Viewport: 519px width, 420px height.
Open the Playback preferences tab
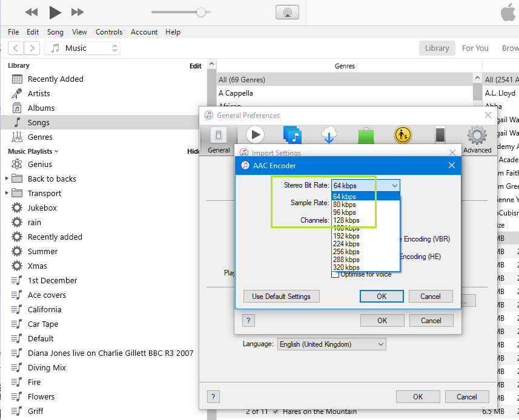click(x=255, y=134)
